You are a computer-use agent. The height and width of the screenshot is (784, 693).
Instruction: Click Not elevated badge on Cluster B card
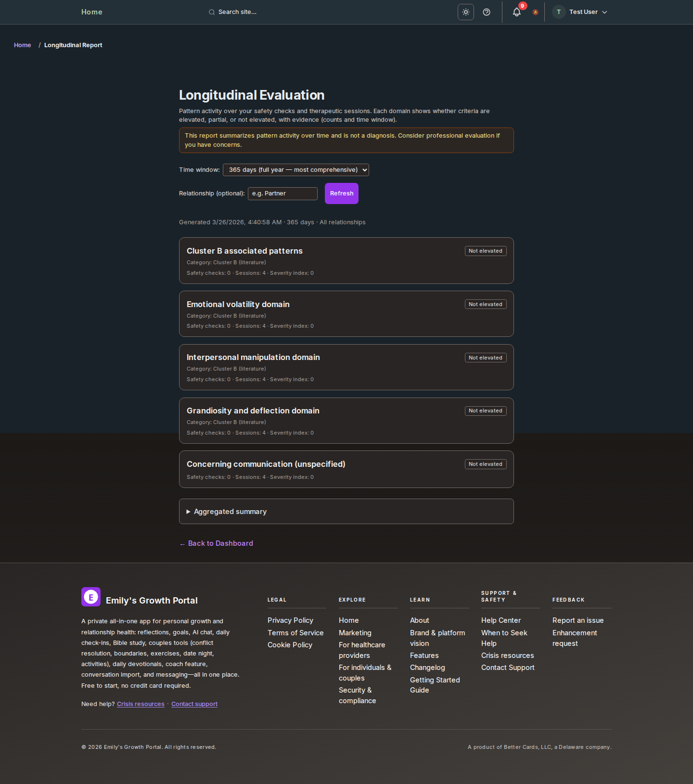coord(486,251)
